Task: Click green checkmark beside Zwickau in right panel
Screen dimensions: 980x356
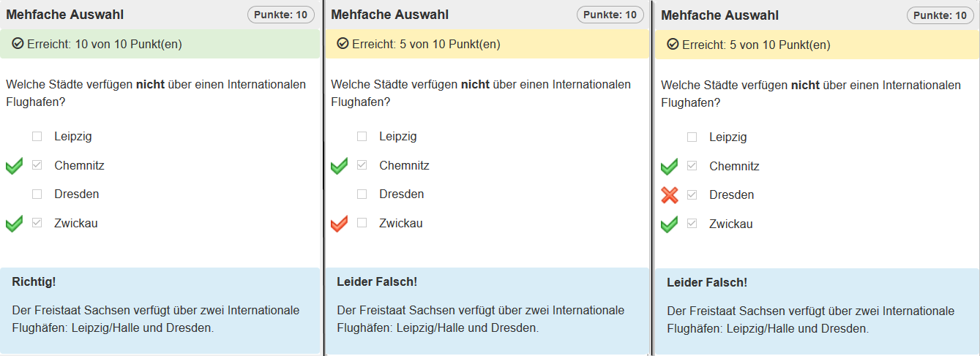Action: click(669, 224)
